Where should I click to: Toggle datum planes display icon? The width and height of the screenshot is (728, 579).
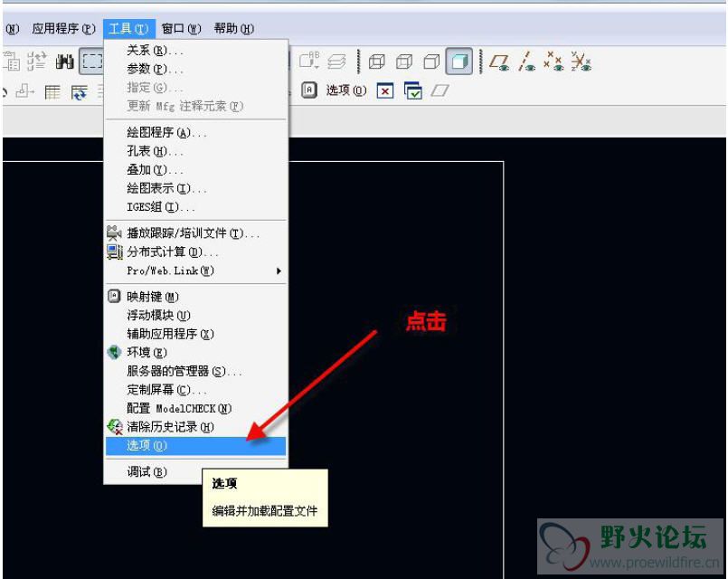[499, 62]
